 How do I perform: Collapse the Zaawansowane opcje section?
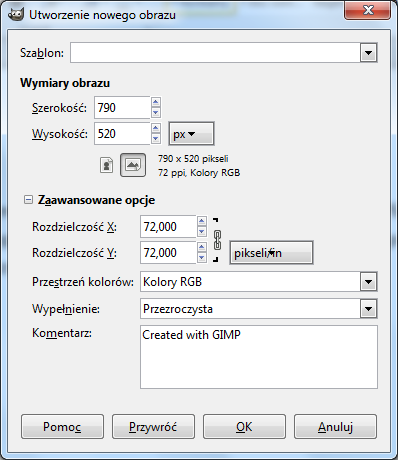click(x=28, y=200)
